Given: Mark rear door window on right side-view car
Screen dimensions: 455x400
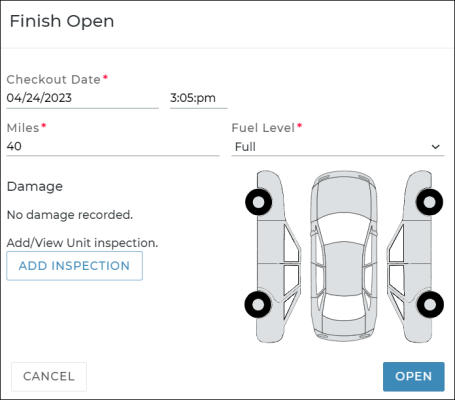Looking at the screenshot, I should click(x=396, y=281).
